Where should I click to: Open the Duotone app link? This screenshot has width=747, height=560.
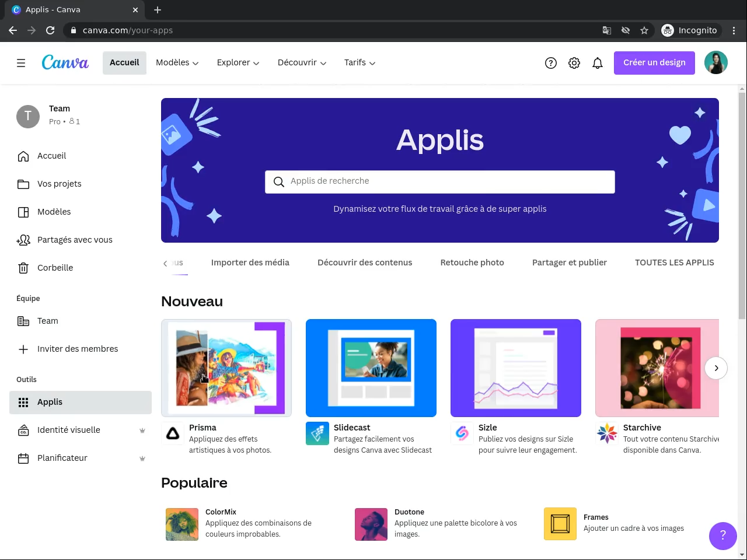(409, 512)
